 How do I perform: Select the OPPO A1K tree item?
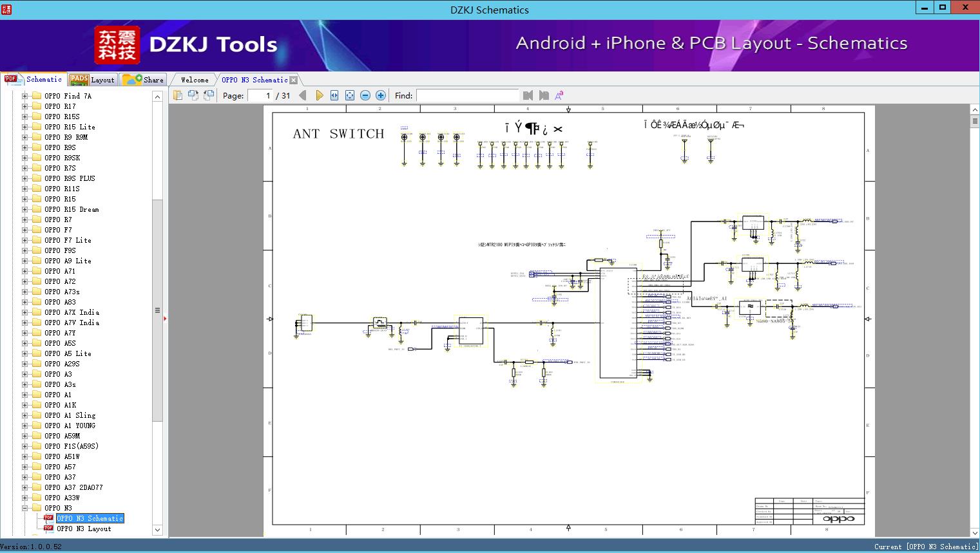pyautogui.click(x=60, y=405)
